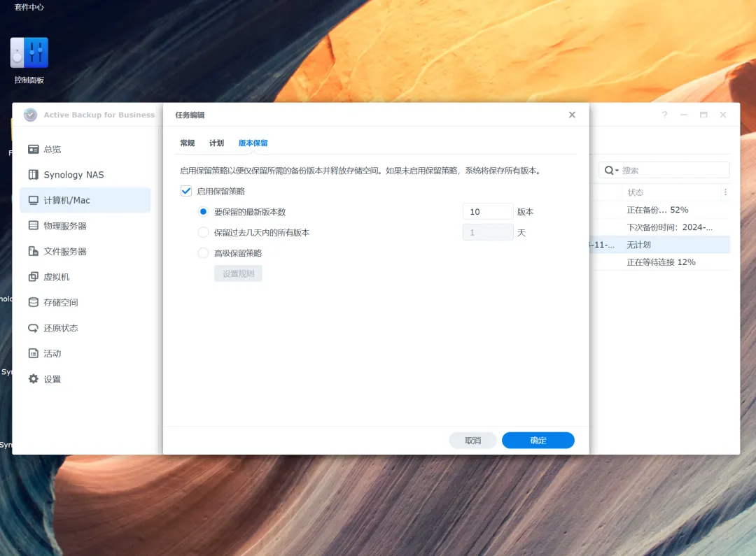Click the 状态 column header
This screenshot has width=756, height=556.
point(636,192)
